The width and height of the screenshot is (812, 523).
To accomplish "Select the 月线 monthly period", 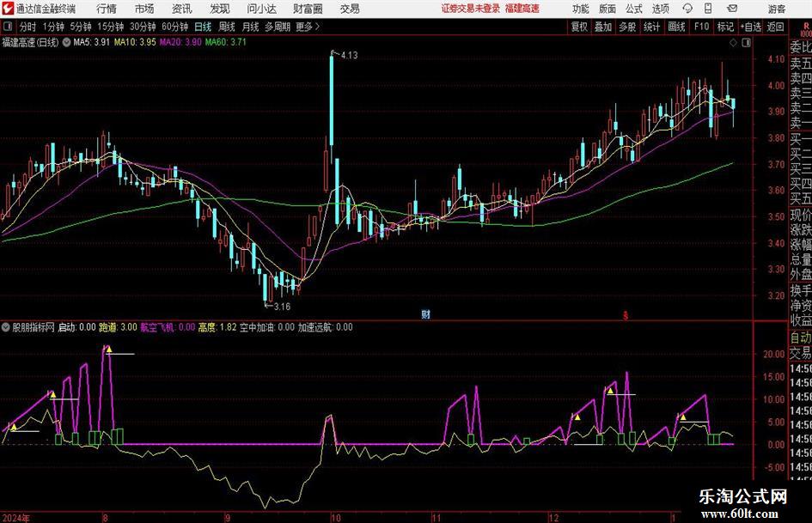I will point(251,27).
